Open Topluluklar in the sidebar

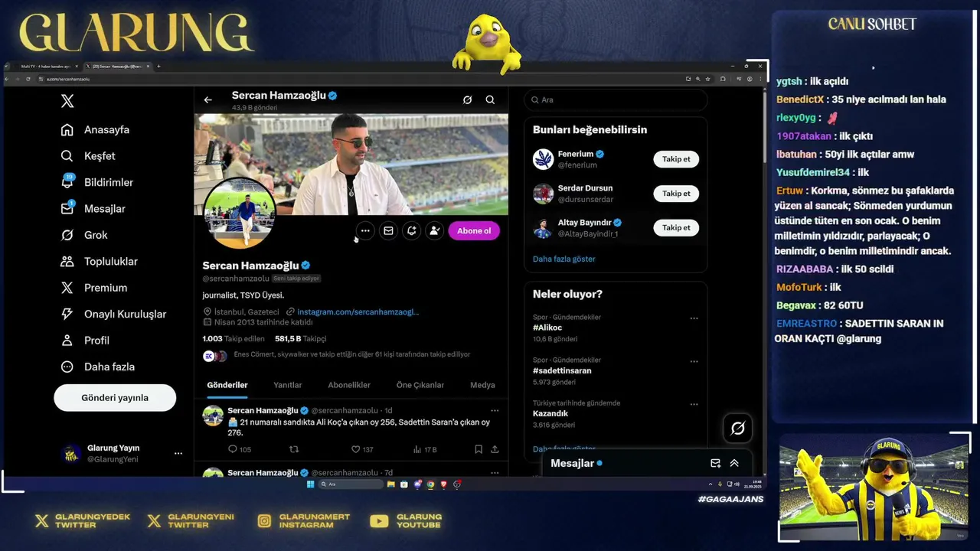[x=99, y=261]
